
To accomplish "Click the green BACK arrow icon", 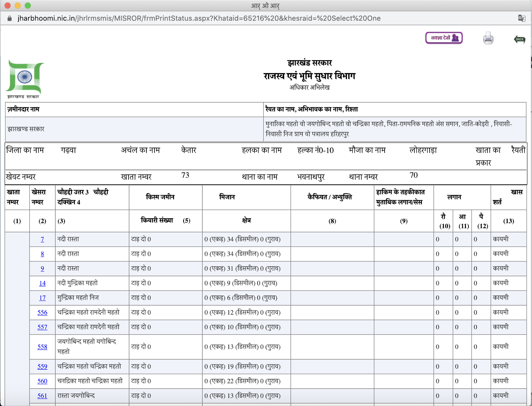I will coord(519,39).
